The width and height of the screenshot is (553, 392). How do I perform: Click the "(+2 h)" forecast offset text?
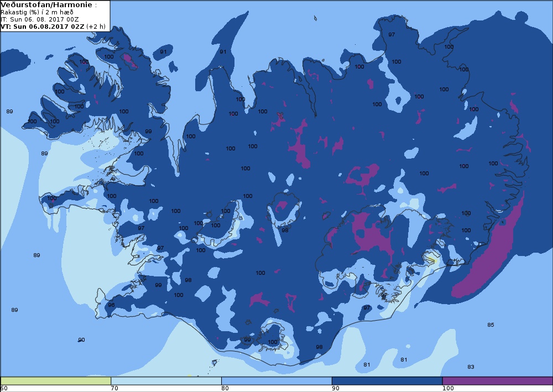point(96,27)
